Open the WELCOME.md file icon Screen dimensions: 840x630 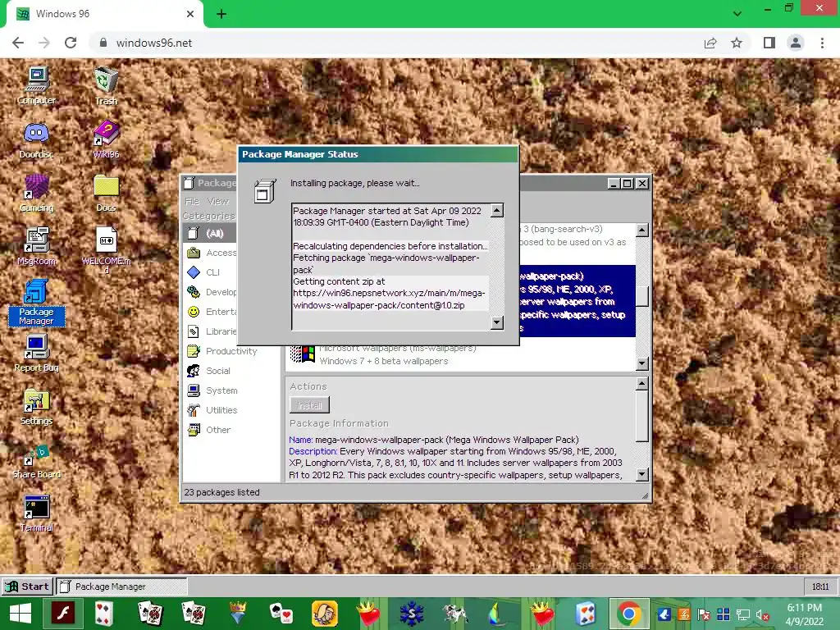(106, 249)
